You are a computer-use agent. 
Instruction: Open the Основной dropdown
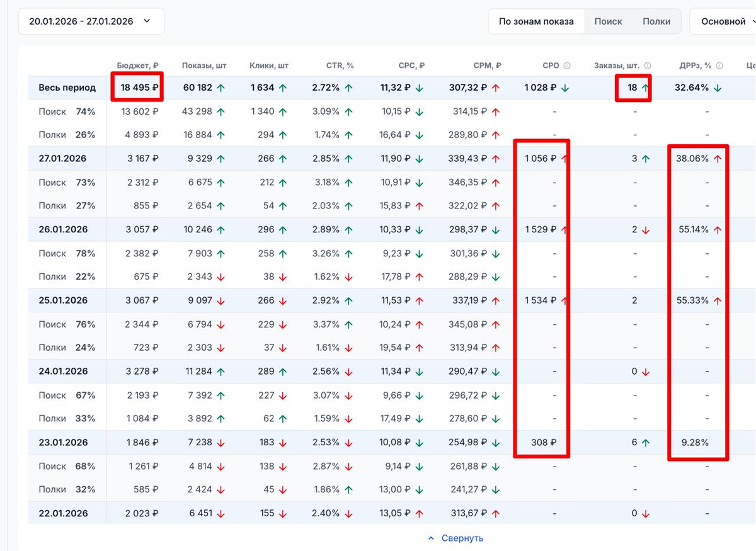723,21
